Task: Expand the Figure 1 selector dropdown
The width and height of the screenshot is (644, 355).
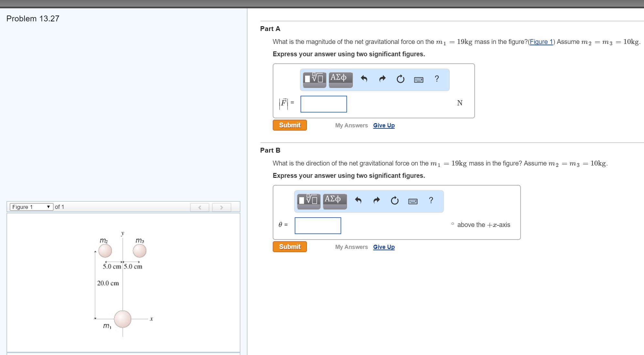Action: pos(32,207)
